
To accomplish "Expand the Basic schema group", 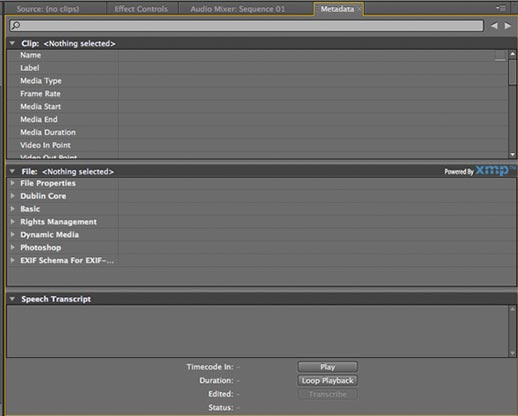I will point(13,209).
